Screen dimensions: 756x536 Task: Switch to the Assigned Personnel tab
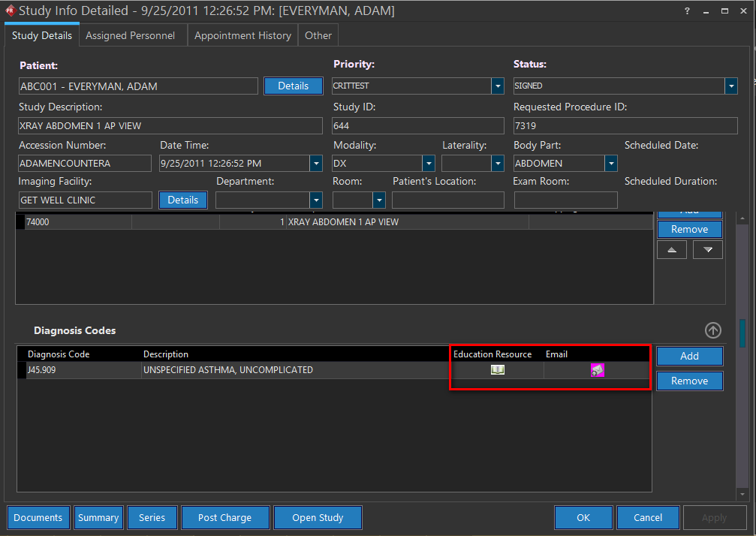pos(130,35)
